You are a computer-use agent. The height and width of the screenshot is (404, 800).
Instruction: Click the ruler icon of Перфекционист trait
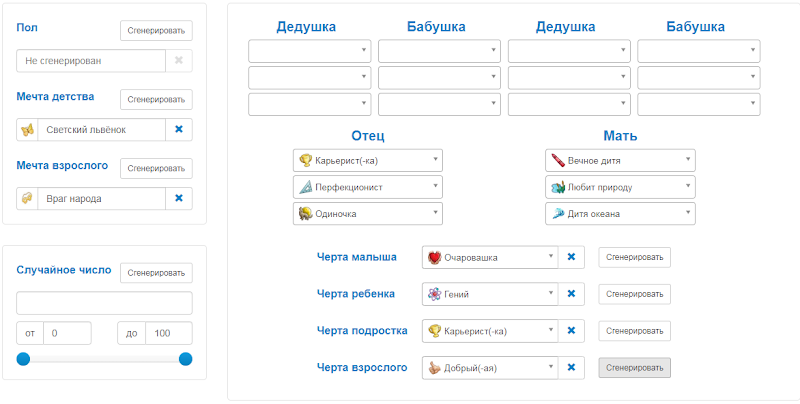click(x=305, y=187)
